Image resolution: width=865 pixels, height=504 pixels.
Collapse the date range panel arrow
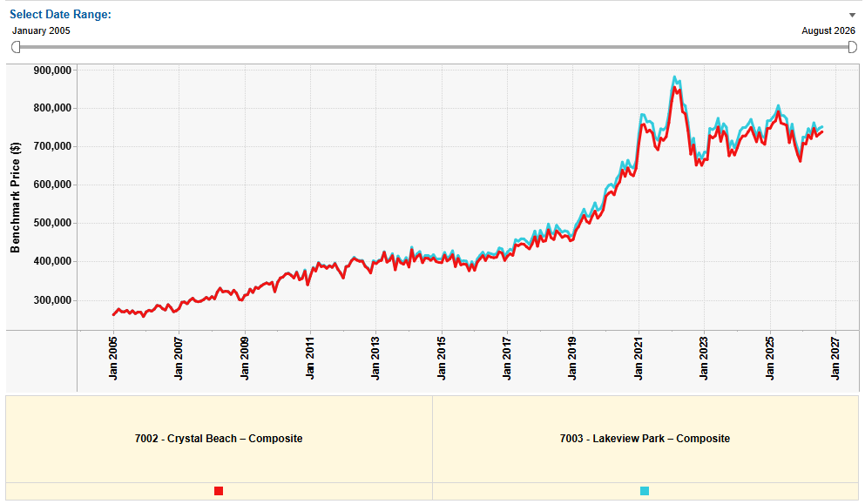click(852, 15)
